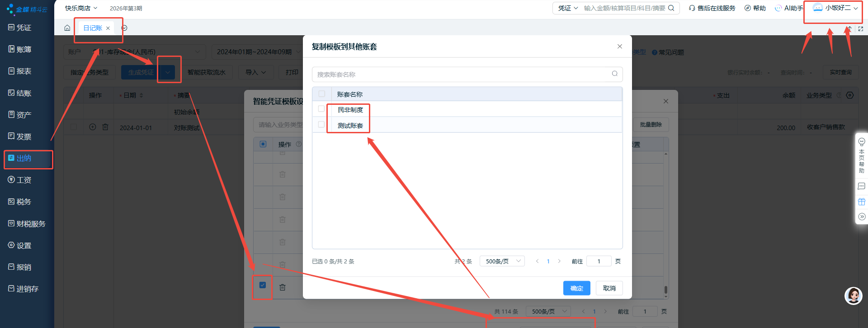Change 500条/页 page size in copy dialog
Screen dimensions: 868x328
(x=502, y=261)
